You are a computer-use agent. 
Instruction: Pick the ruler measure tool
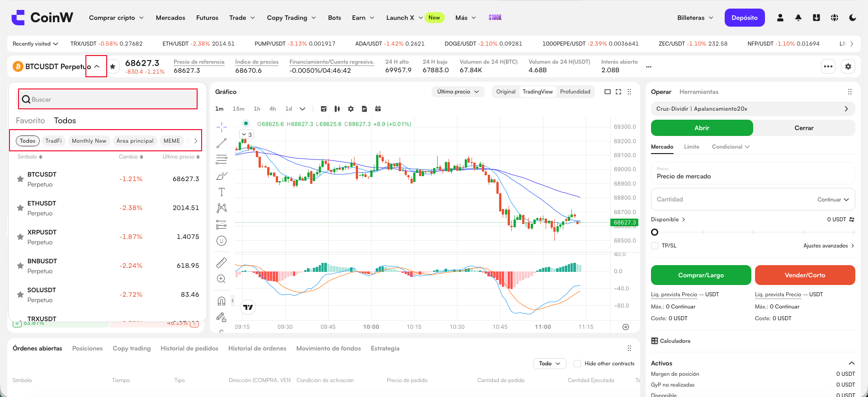tap(222, 262)
